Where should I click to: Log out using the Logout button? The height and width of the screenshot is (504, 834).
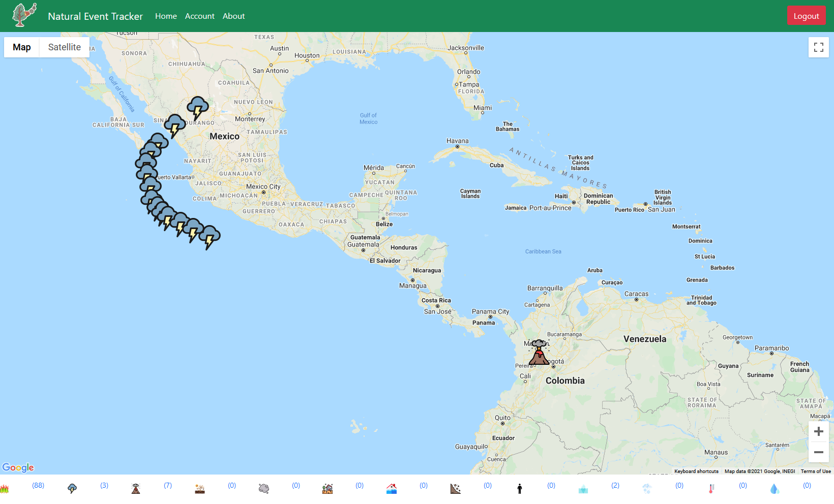807,16
